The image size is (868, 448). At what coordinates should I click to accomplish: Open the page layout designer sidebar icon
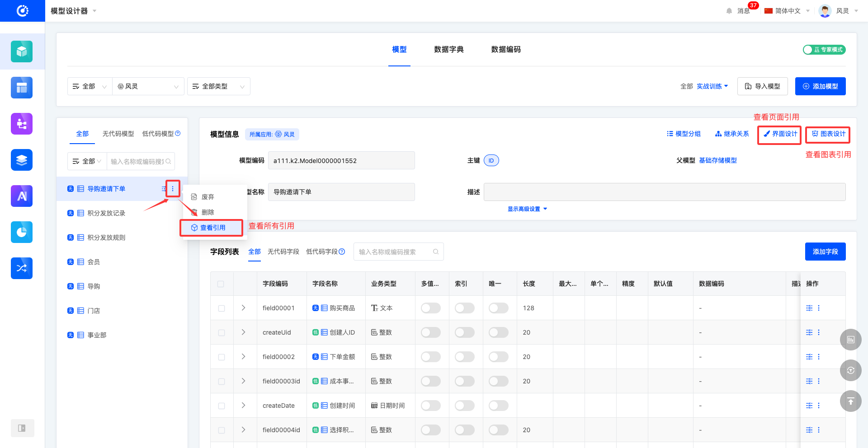click(x=22, y=88)
